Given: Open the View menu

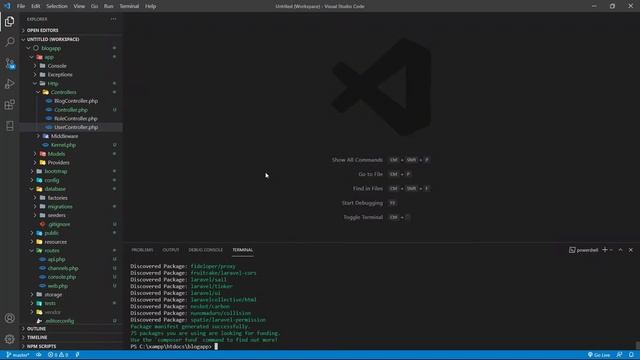Looking at the screenshot, I should coord(79,6).
